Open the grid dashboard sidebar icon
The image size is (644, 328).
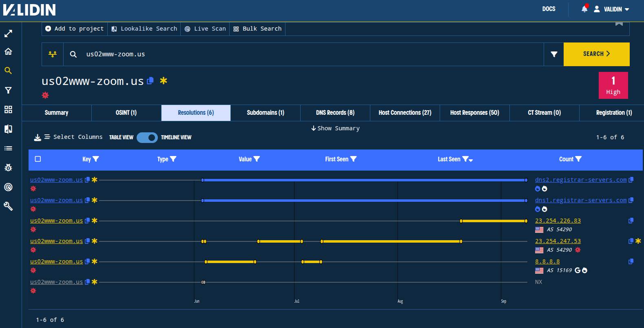pyautogui.click(x=8, y=109)
